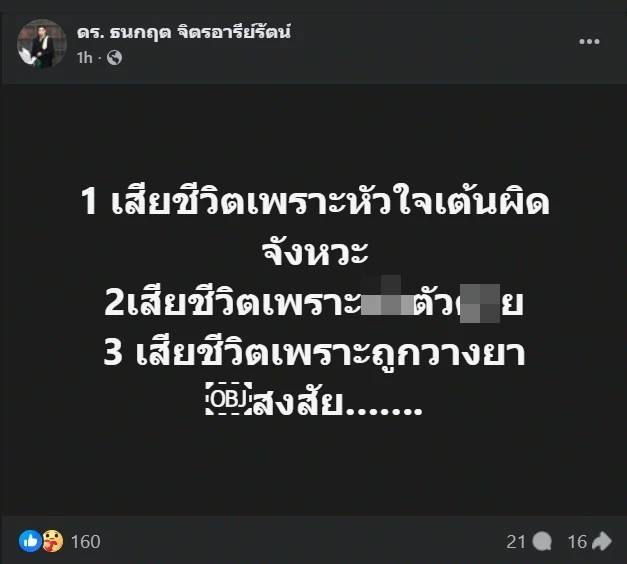View the 160 reactions list
Viewport: 627px width, 564px height.
point(86,542)
